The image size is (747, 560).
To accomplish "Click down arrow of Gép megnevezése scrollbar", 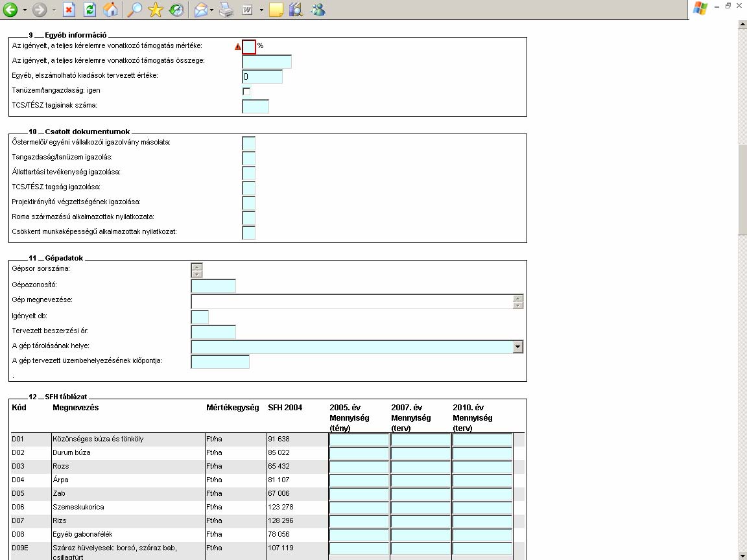I will click(518, 305).
